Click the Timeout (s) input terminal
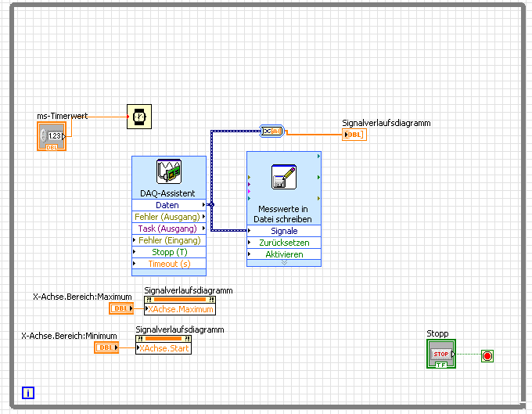 pyautogui.click(x=169, y=264)
